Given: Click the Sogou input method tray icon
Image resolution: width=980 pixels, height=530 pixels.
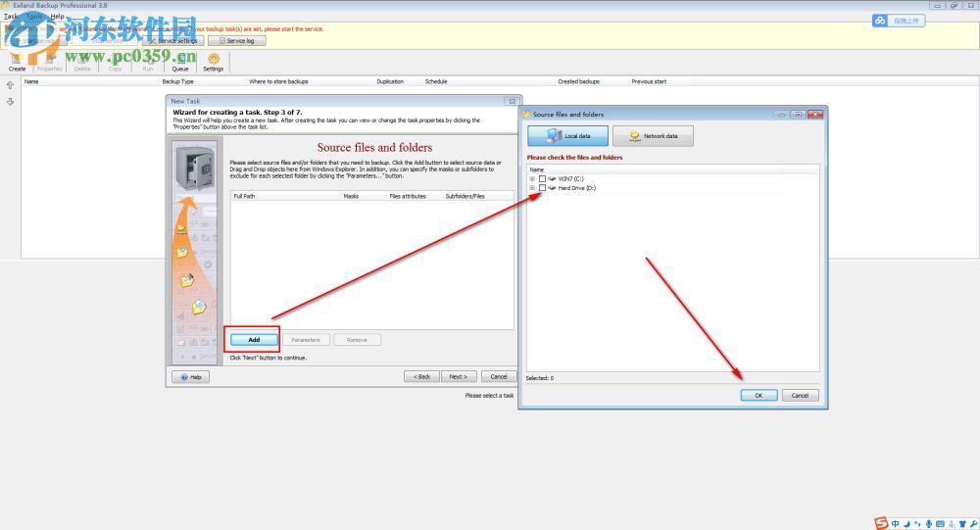Looking at the screenshot, I should 881,523.
